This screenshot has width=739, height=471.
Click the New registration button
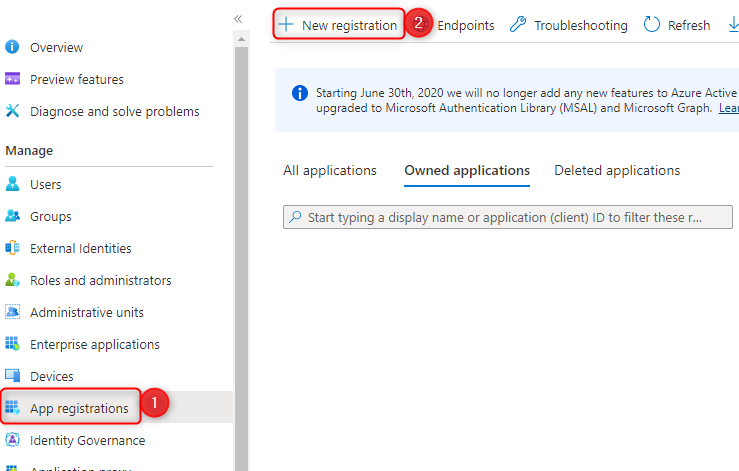pos(339,25)
